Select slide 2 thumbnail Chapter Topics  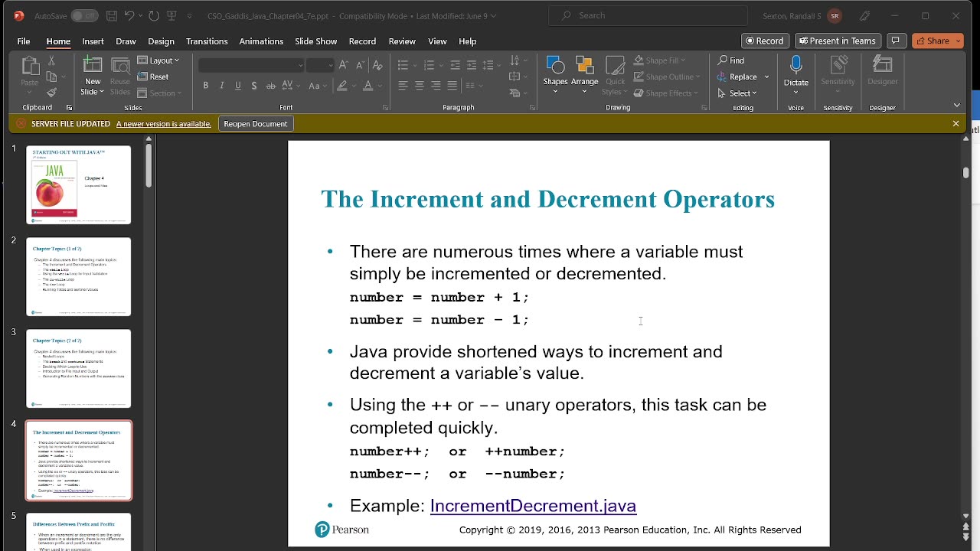79,277
